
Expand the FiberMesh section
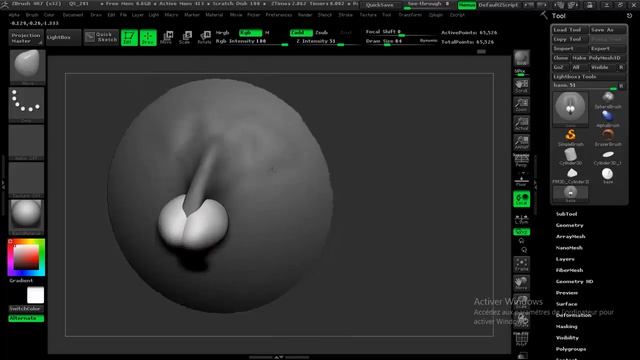tap(569, 270)
